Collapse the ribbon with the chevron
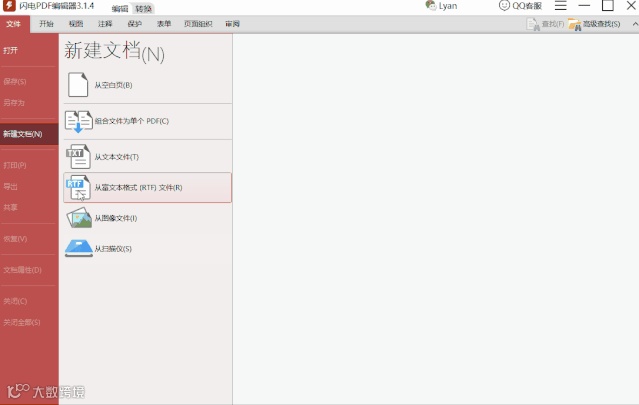Screen dimensions: 639x405 click(635, 24)
